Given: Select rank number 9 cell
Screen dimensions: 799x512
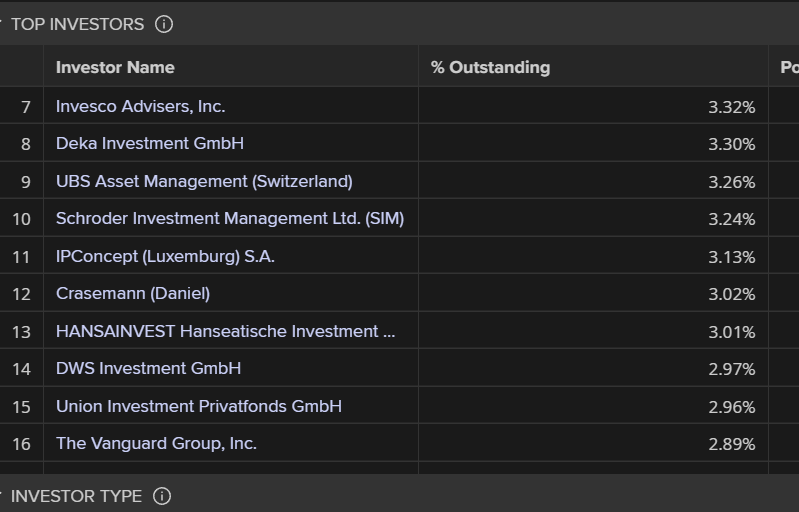Looking at the screenshot, I should (21, 180).
